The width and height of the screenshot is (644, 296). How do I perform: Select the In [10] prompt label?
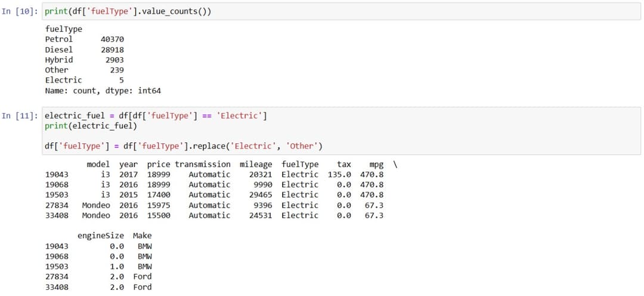click(20, 11)
